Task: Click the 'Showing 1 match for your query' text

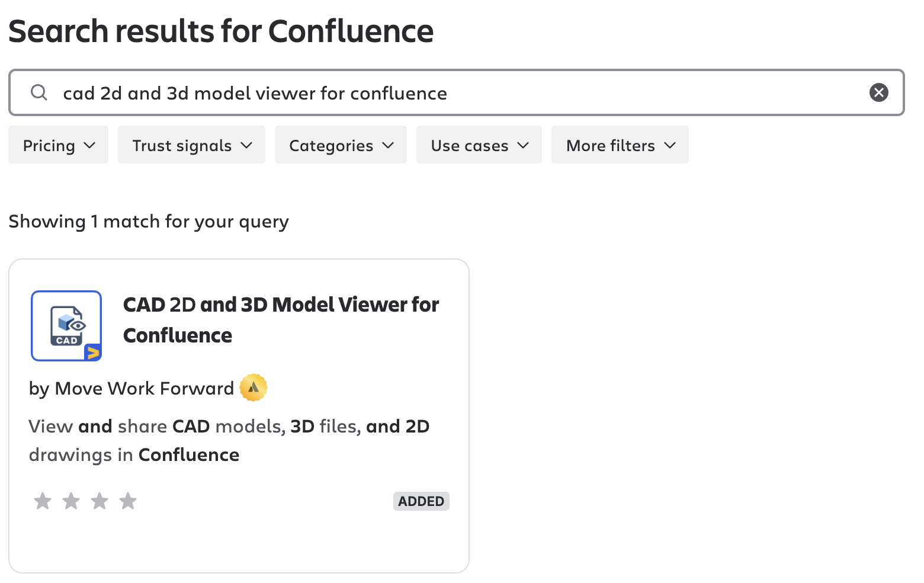Action: tap(149, 222)
